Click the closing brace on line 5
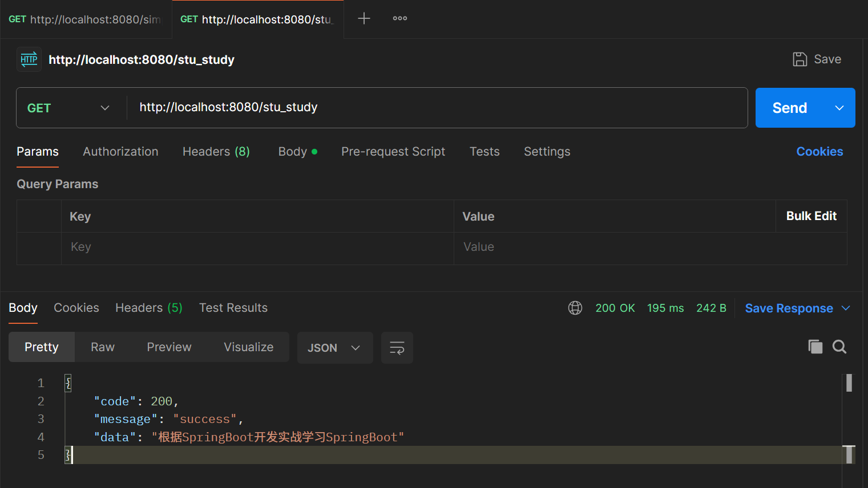 [68, 455]
